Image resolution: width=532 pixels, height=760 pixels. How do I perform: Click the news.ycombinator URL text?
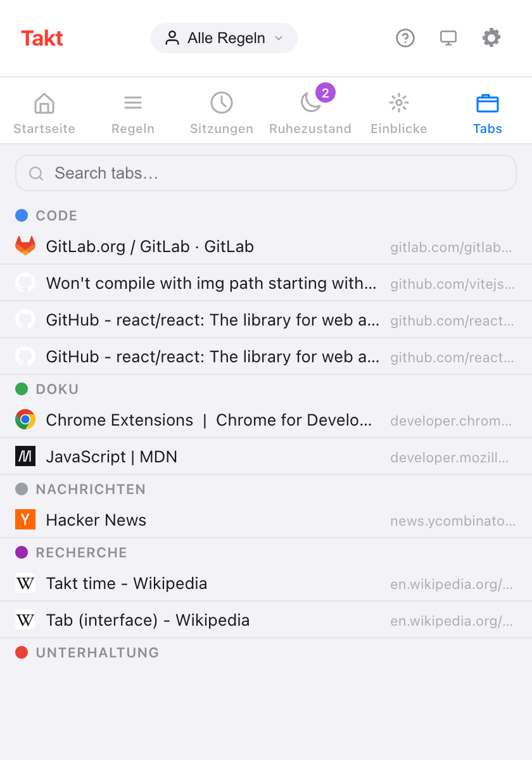[453, 521]
